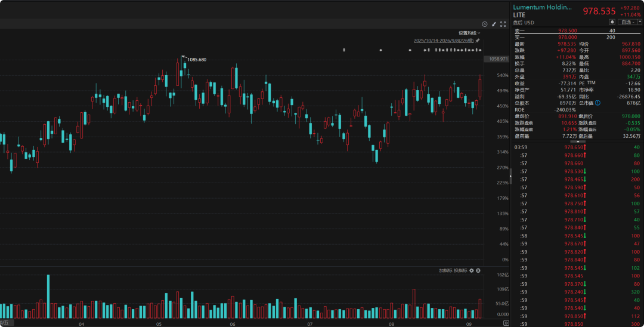Collapse the side quote panel handle
This screenshot has width=644, height=327.
(510, 176)
